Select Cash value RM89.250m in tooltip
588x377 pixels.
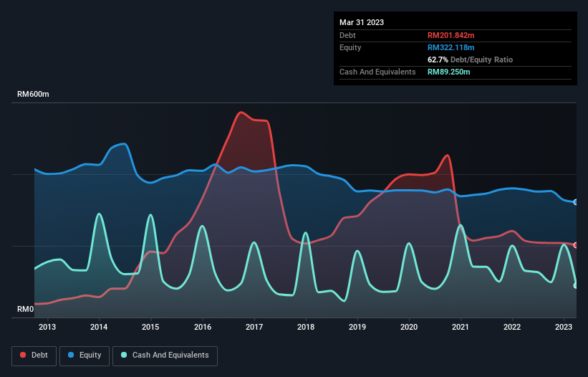(448, 72)
